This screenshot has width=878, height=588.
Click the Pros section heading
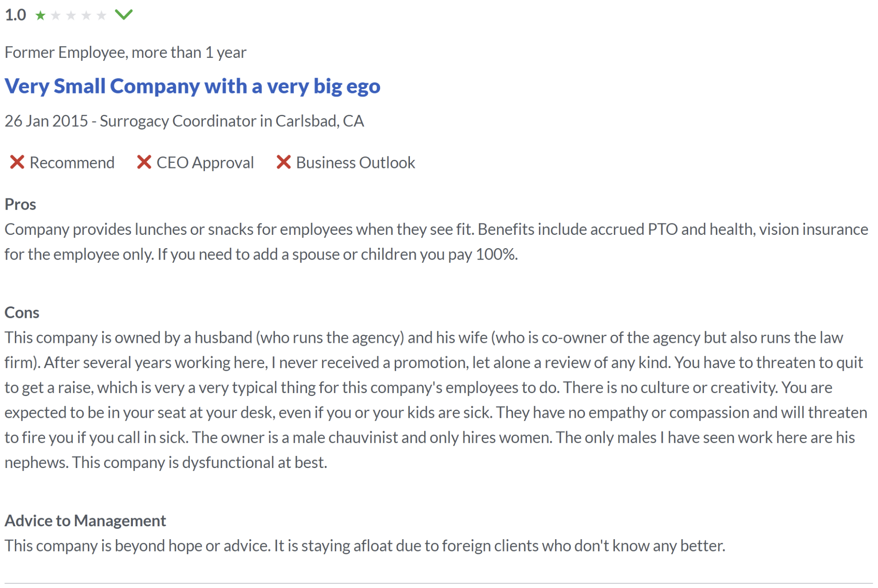coord(20,204)
